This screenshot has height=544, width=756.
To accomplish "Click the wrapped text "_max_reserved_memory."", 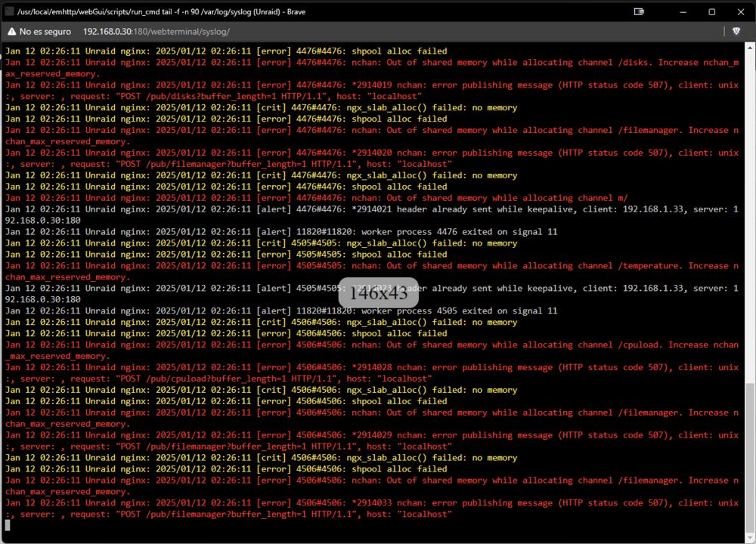I will coord(57,357).
